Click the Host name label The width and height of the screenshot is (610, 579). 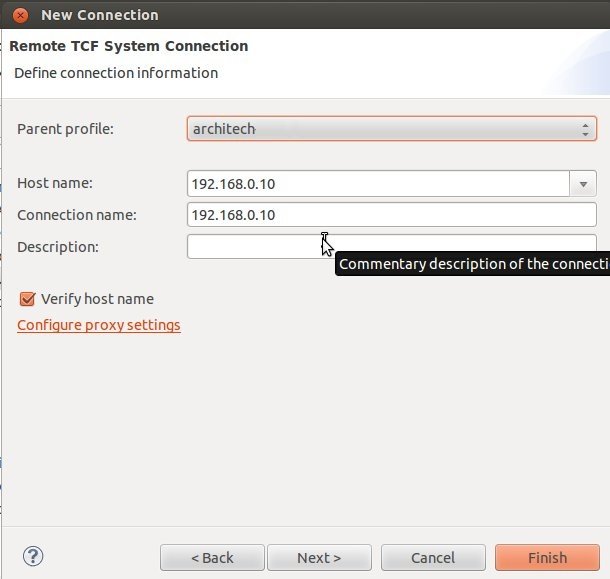[x=55, y=183]
